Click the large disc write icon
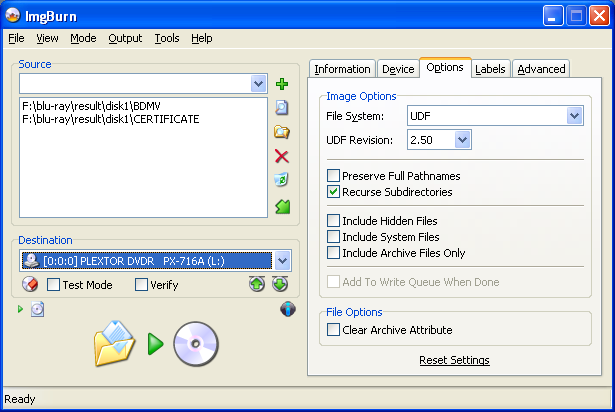The height and width of the screenshot is (412, 615). point(196,344)
